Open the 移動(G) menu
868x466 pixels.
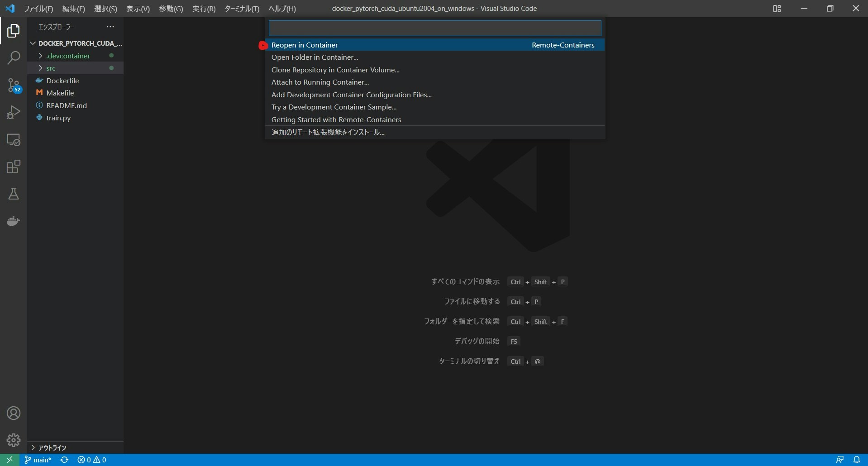(x=171, y=9)
